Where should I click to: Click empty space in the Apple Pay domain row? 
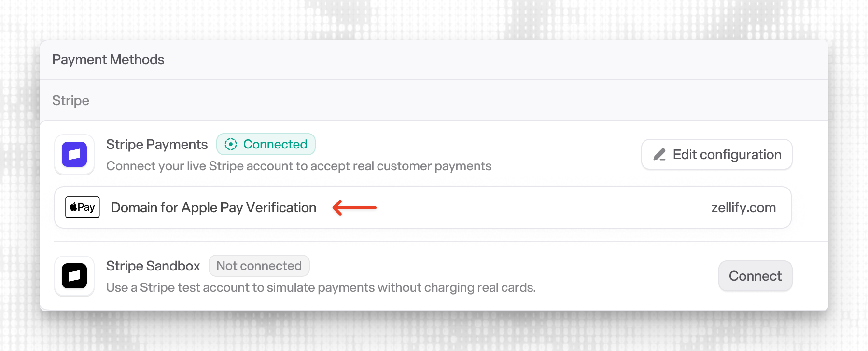pyautogui.click(x=531, y=208)
